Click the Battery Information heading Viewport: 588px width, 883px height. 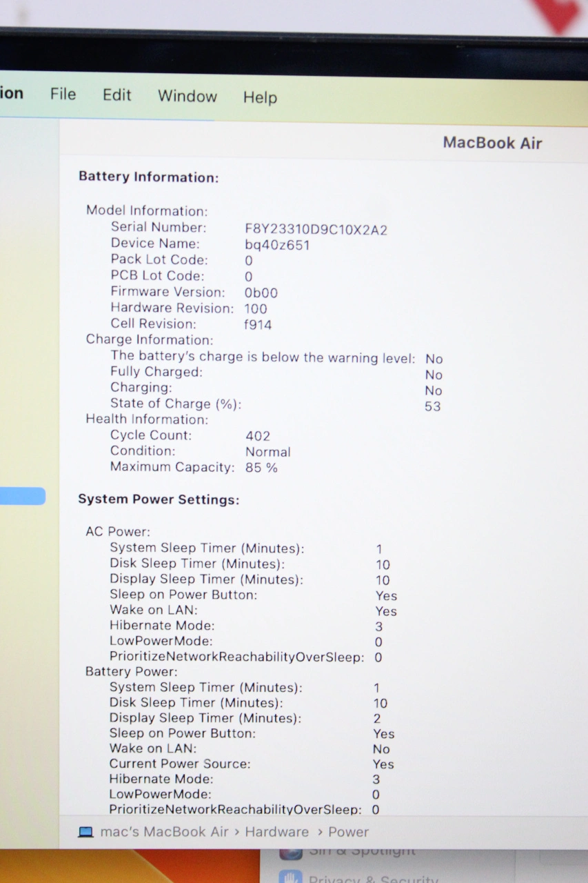[148, 177]
